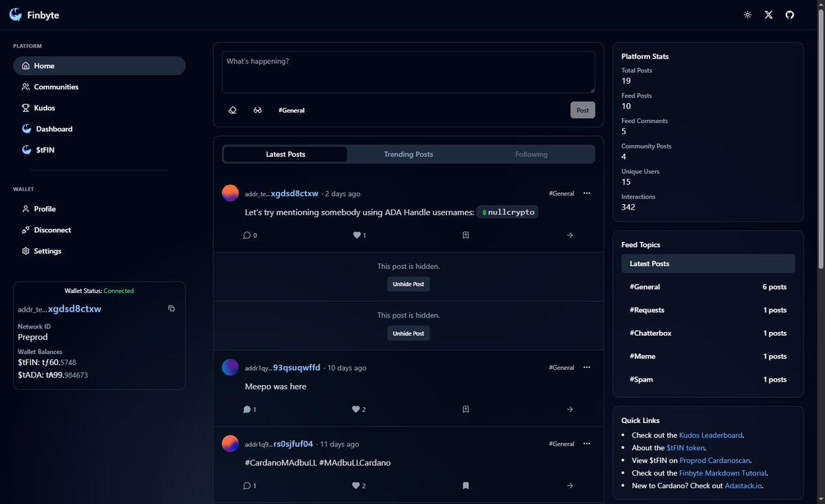Open the avatar of the Meepo was here post

pos(230,367)
